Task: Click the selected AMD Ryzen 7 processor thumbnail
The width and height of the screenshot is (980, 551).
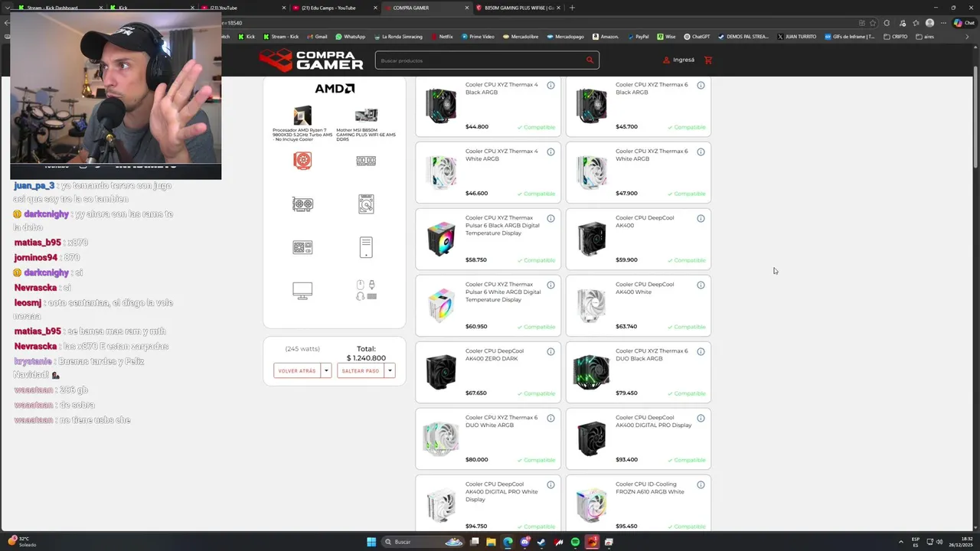Action: coord(302,115)
